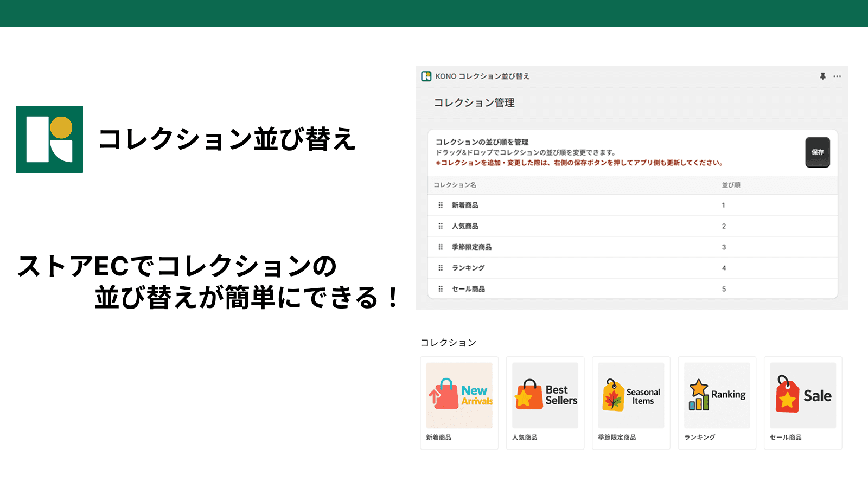Click the pin icon at top right

822,76
